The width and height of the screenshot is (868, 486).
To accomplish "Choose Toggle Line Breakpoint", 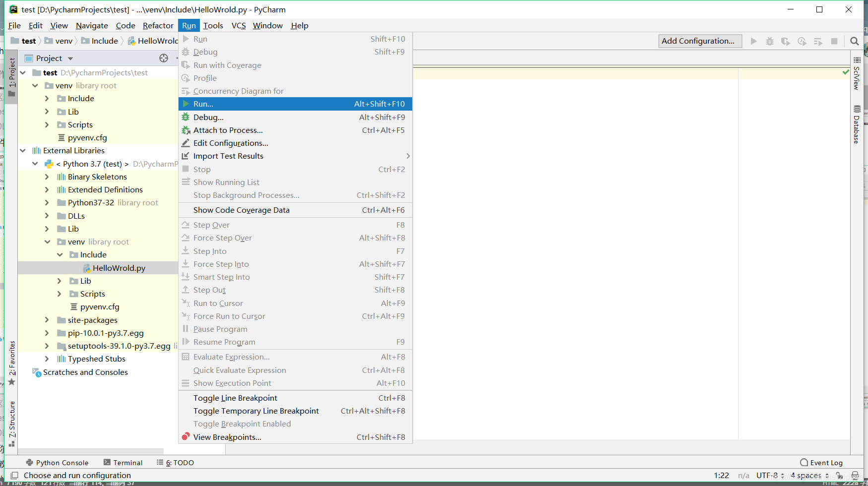I will tap(295, 398).
